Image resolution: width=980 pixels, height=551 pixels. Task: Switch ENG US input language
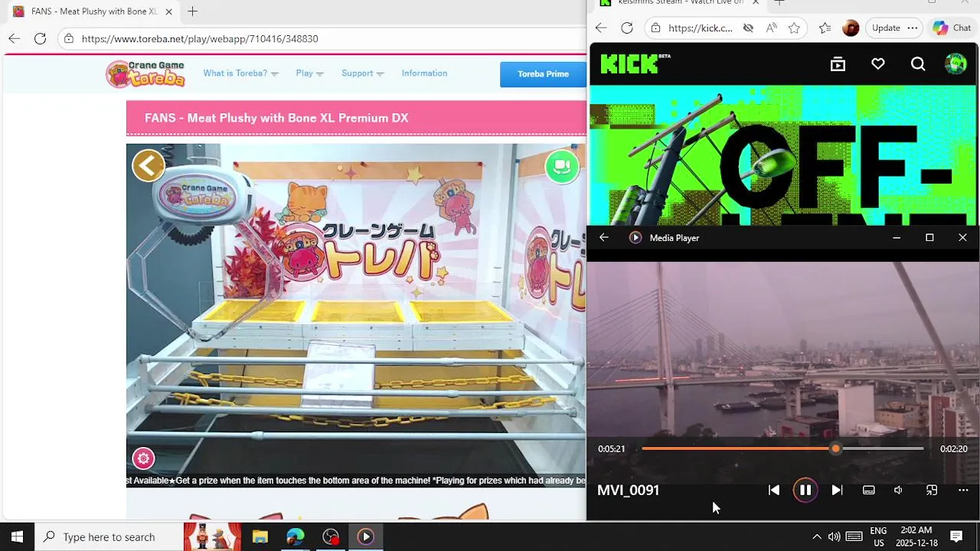[878, 536]
